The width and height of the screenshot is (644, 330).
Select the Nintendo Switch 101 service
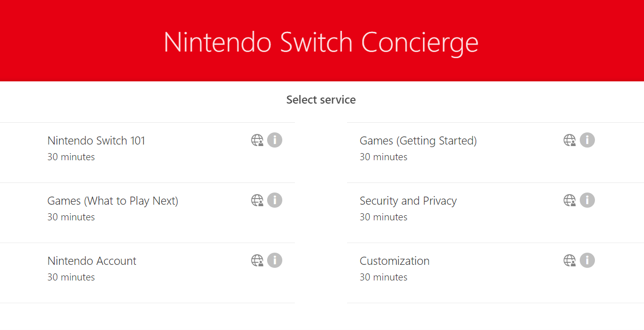[96, 140]
